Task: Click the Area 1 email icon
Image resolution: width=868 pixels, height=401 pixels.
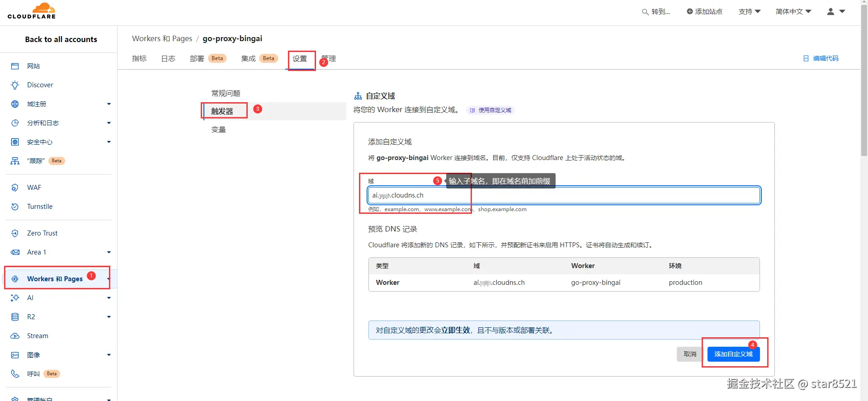Action: [15, 252]
